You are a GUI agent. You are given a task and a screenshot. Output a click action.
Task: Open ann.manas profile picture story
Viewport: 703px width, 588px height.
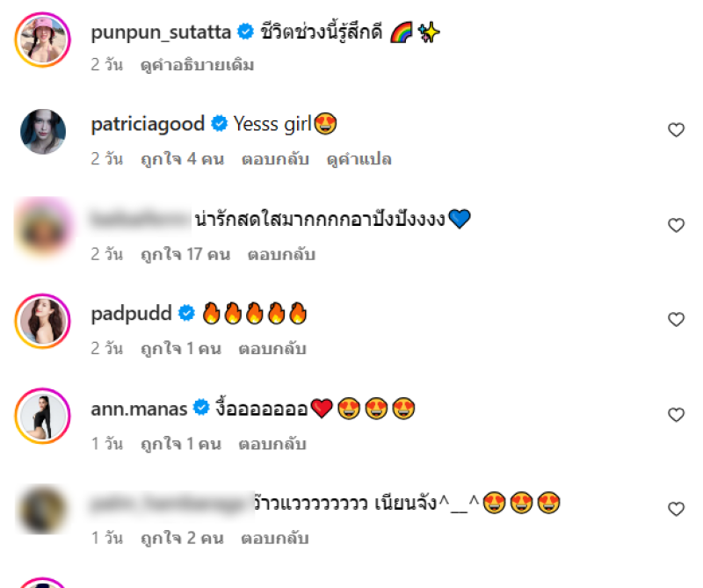click(42, 416)
